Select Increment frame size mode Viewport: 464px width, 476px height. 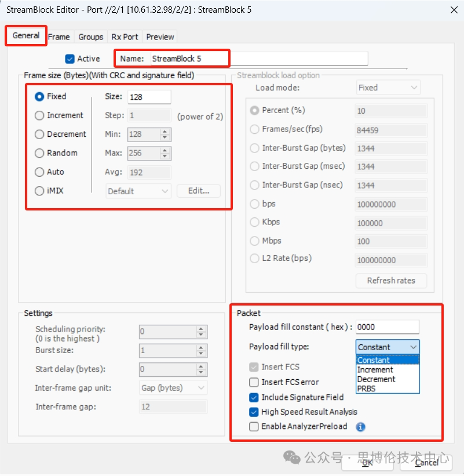pos(39,115)
